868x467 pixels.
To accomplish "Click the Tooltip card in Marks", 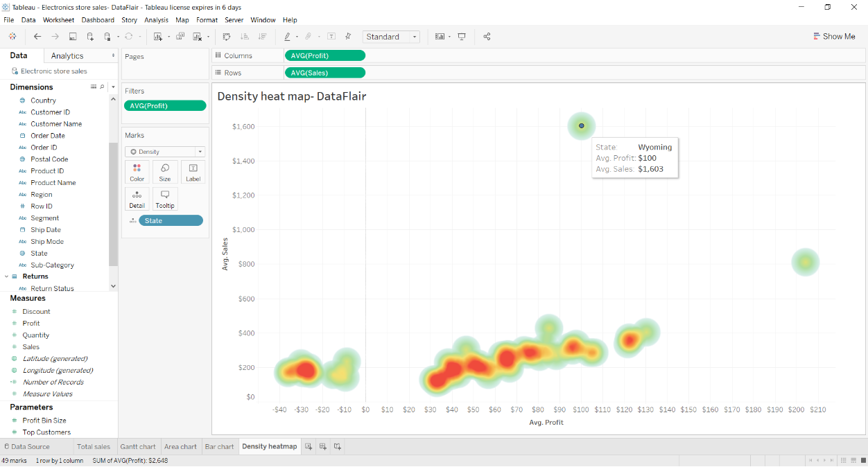I will click(165, 199).
